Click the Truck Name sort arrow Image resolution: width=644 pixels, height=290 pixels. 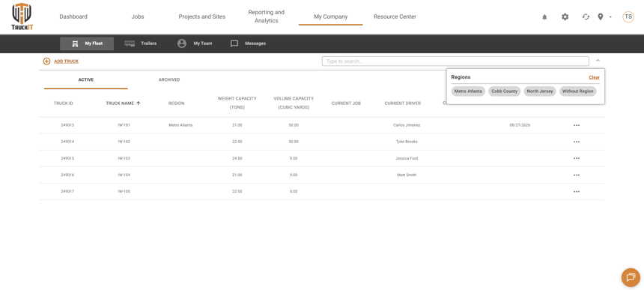click(139, 103)
